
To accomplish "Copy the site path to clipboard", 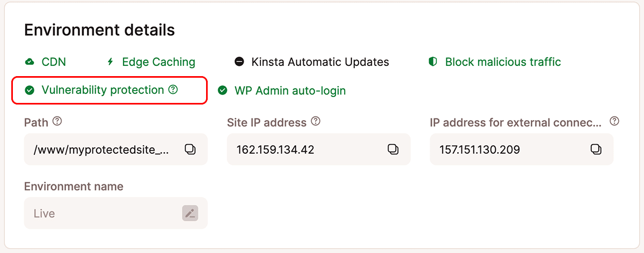I will pyautogui.click(x=190, y=149).
